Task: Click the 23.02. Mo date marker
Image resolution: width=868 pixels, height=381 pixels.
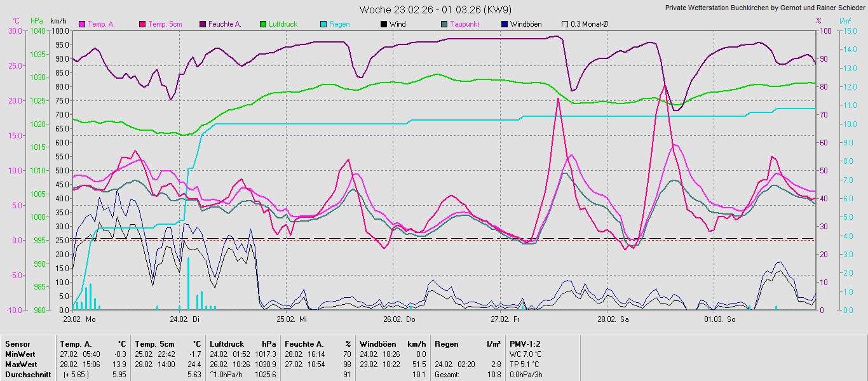Action: (x=79, y=319)
